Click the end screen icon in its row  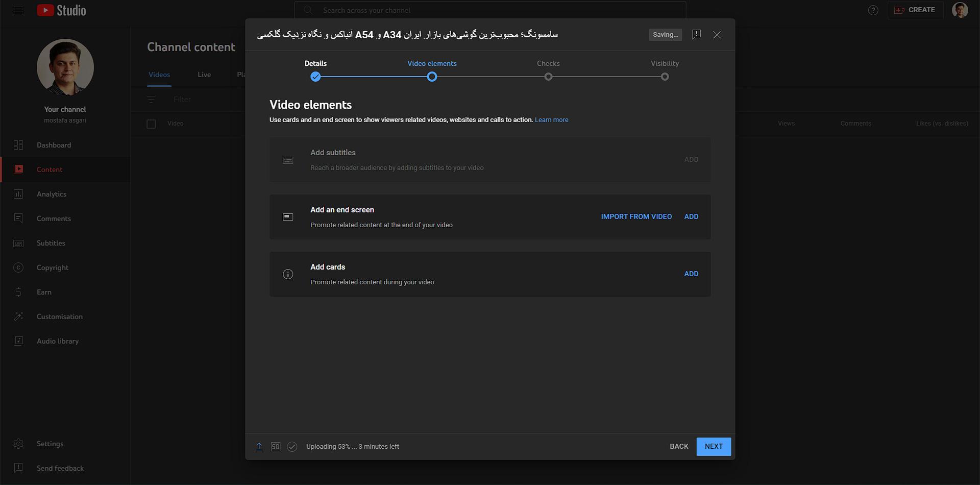[288, 217]
